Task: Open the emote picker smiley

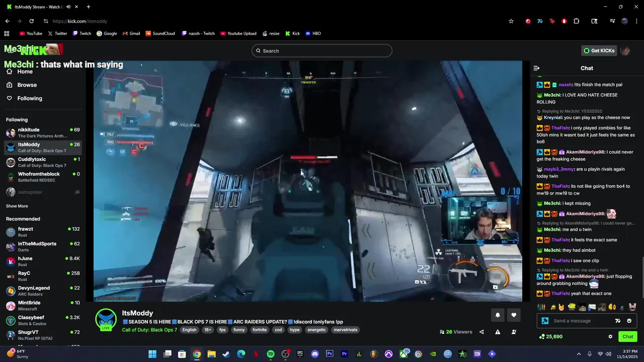Action: pos(629,321)
